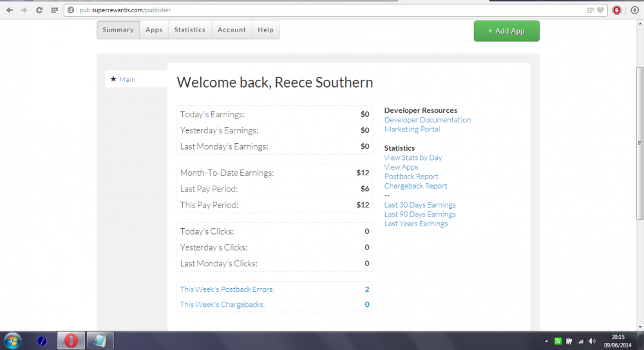Click the browser back arrow
This screenshot has width=644, height=350.
[x=9, y=10]
